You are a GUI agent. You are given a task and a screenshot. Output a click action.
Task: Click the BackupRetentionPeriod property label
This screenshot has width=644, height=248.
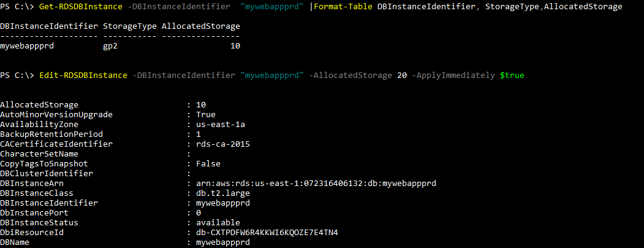coord(51,134)
